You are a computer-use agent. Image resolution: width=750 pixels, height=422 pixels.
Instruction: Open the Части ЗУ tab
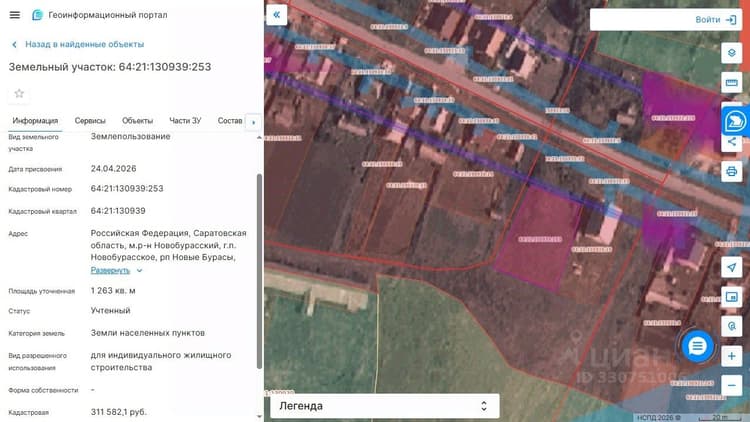[x=185, y=121]
